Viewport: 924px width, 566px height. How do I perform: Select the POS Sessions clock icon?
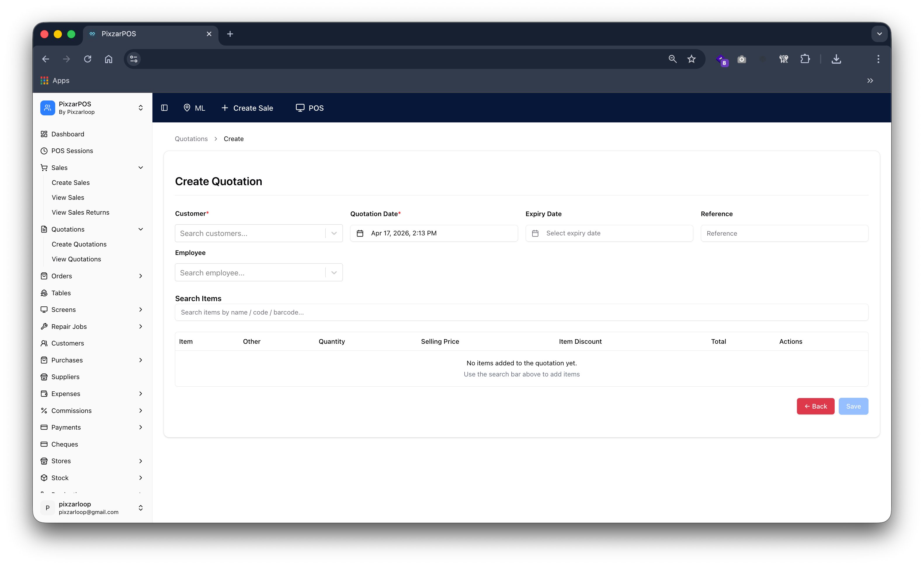tap(44, 151)
